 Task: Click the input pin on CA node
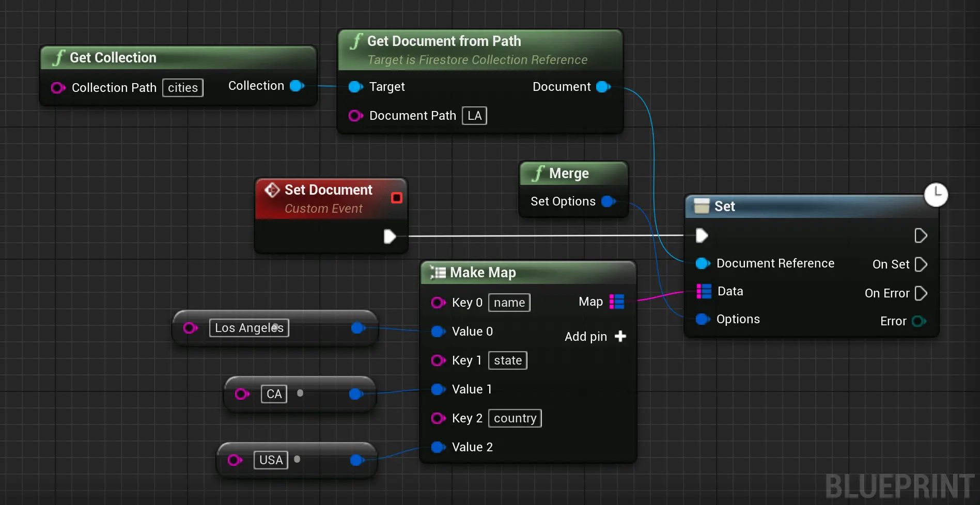point(242,394)
